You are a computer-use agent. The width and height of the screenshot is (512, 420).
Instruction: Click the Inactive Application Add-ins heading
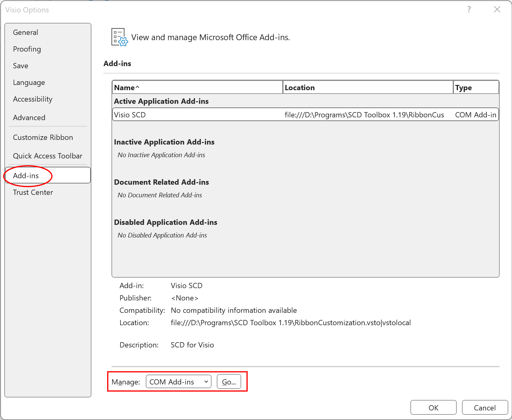tap(164, 142)
